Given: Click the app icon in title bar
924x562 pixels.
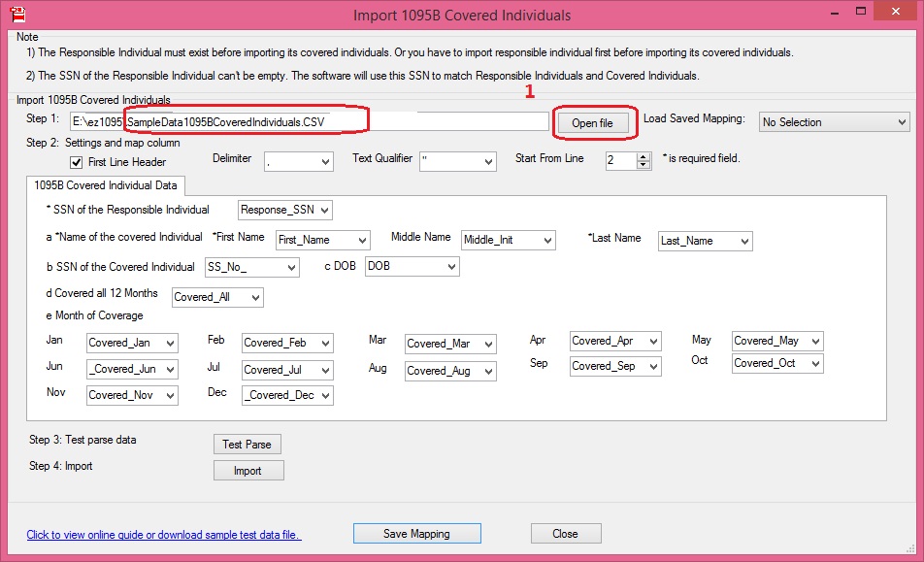Looking at the screenshot, I should 16,14.
